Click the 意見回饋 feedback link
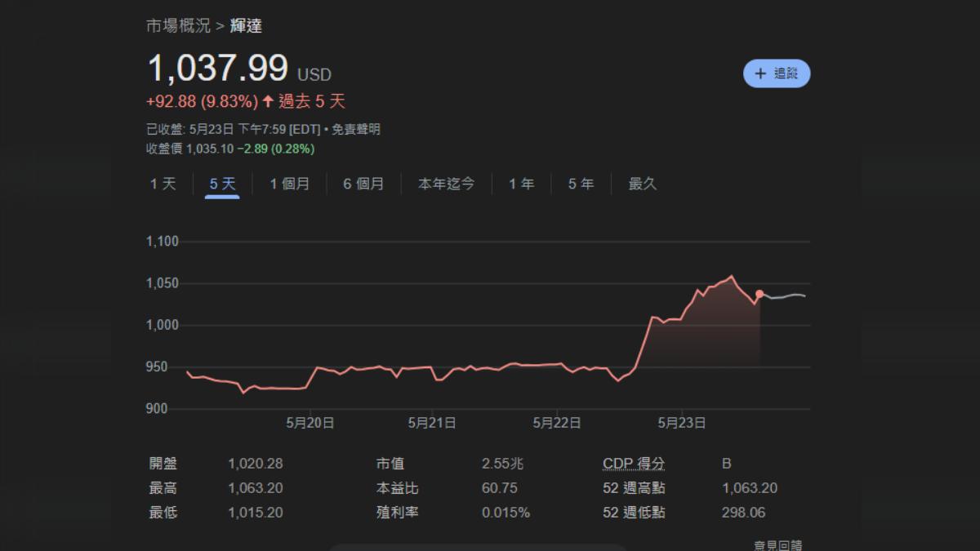Image resolution: width=980 pixels, height=551 pixels. click(777, 544)
